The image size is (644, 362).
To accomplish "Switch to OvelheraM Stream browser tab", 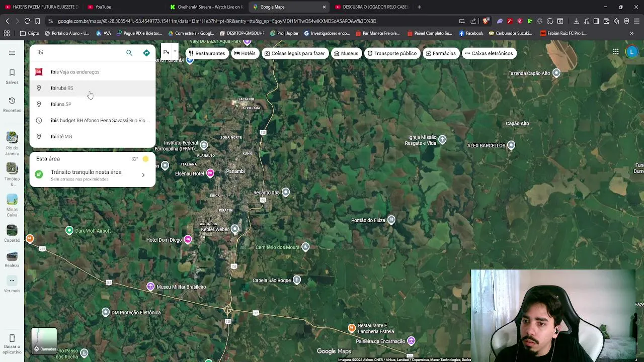I will (206, 7).
